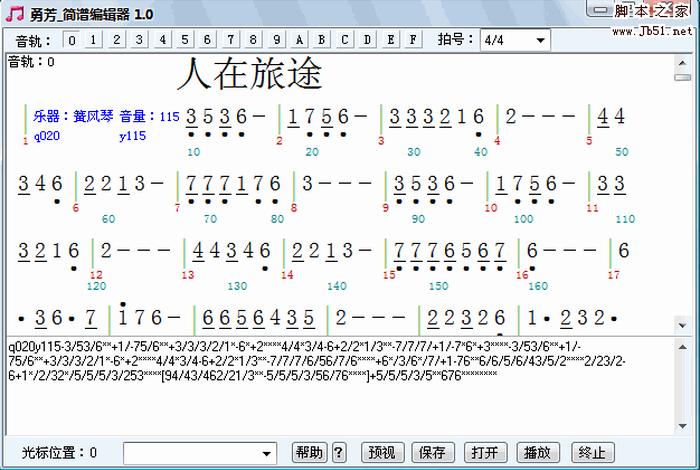Click measure number 5 marker
This screenshot has width=700, height=470.
tap(589, 141)
